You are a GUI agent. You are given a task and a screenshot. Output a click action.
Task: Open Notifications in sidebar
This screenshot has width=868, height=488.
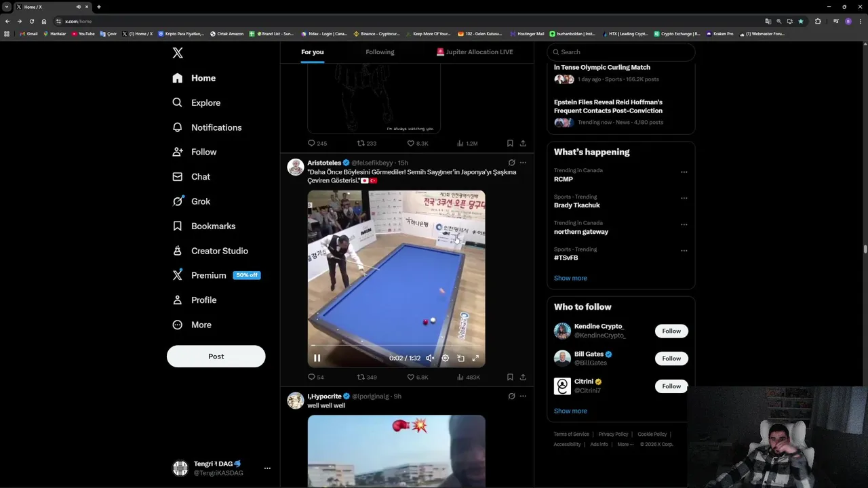[x=207, y=127]
